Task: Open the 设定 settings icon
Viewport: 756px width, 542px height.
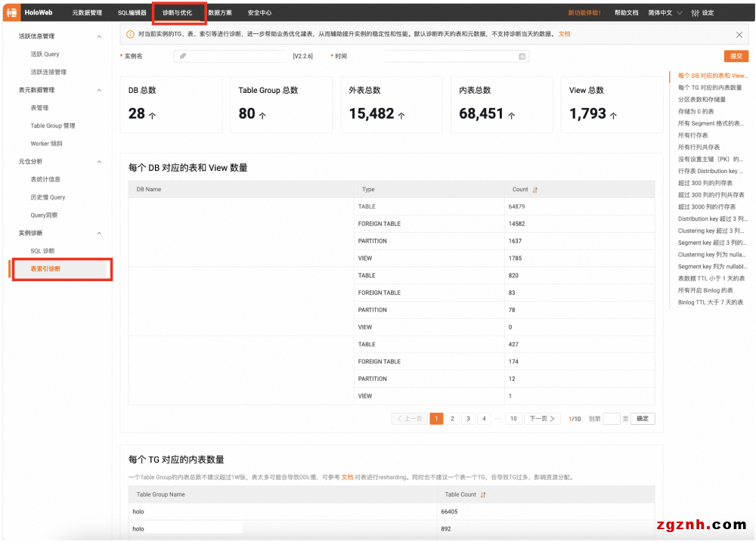Action: pos(695,13)
